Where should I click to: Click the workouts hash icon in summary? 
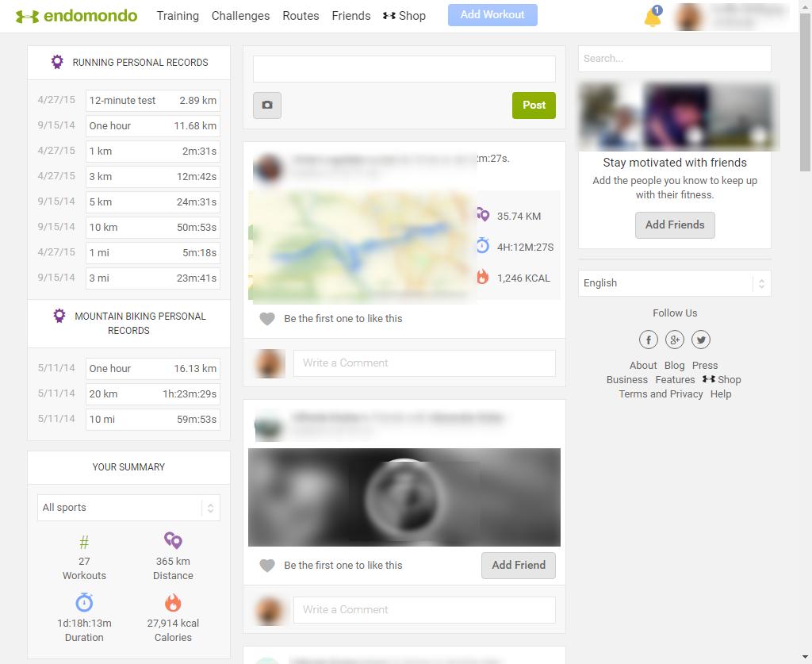(x=84, y=543)
